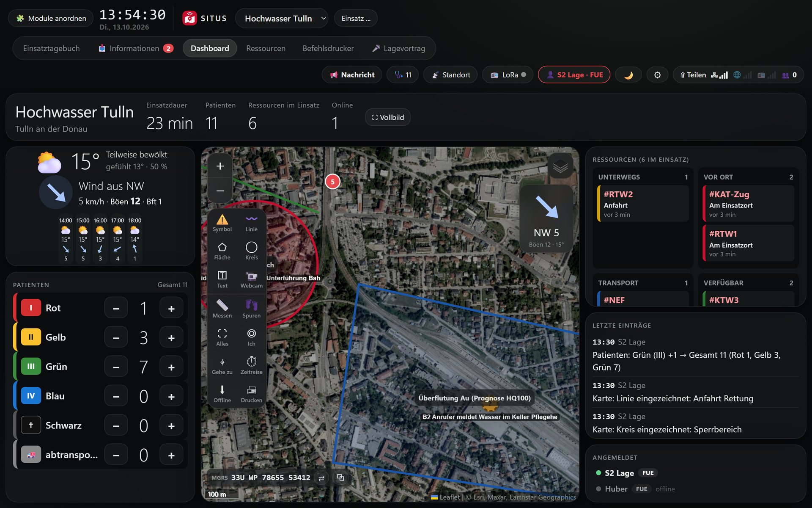Click the Drucken print map icon
This screenshot has width=812, height=508.
tap(251, 394)
